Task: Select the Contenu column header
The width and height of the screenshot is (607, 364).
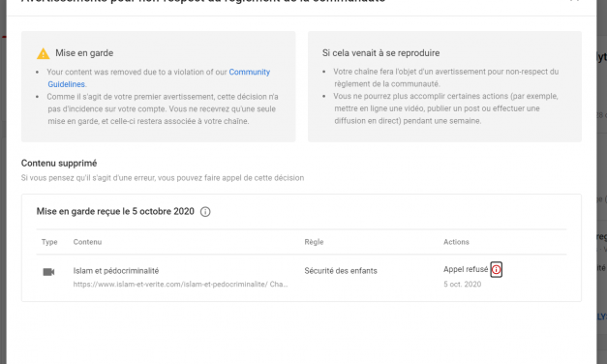Action: click(87, 242)
